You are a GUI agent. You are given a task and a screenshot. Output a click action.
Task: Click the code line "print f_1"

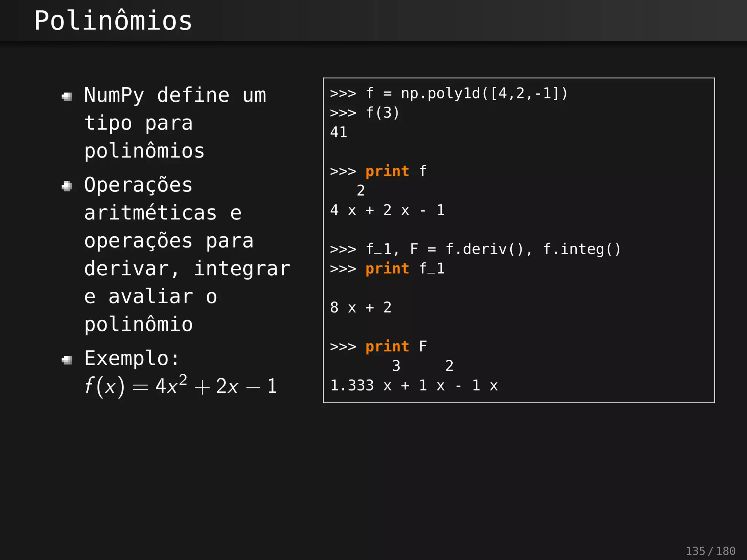pyautogui.click(x=387, y=269)
